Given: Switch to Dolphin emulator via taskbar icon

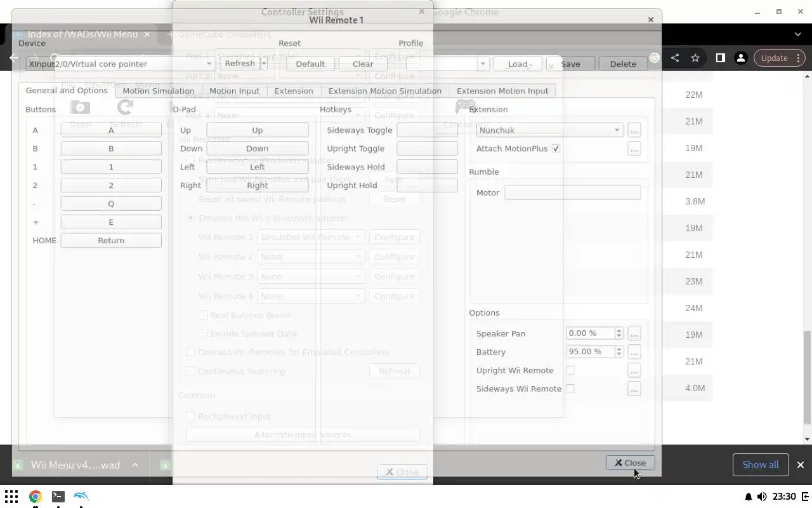Looking at the screenshot, I should (81, 497).
